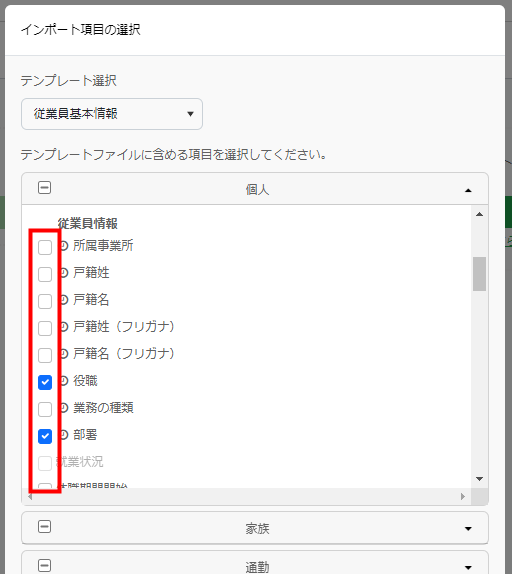
Task: Uncheck the 部署 checkbox
Action: pyautogui.click(x=45, y=436)
